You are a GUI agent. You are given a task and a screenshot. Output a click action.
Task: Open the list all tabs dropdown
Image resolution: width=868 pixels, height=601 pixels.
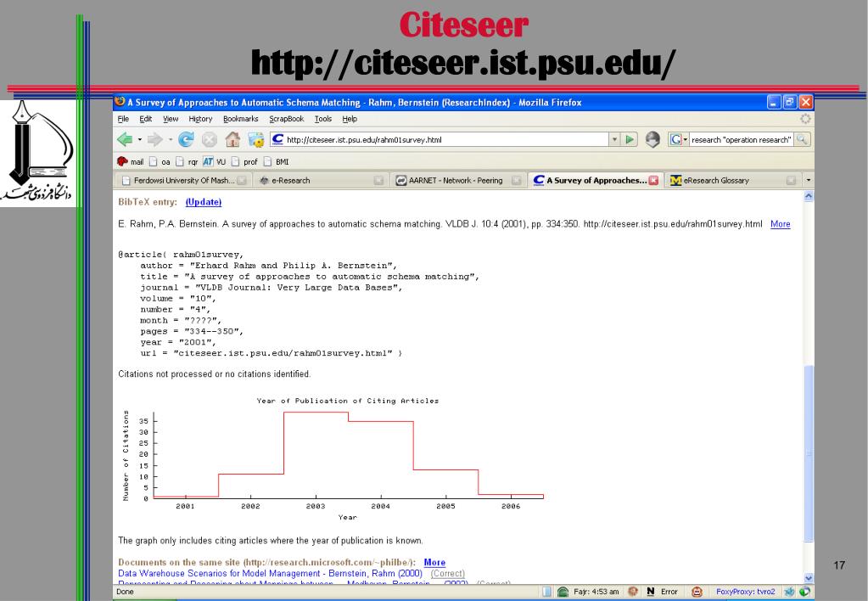coord(809,180)
